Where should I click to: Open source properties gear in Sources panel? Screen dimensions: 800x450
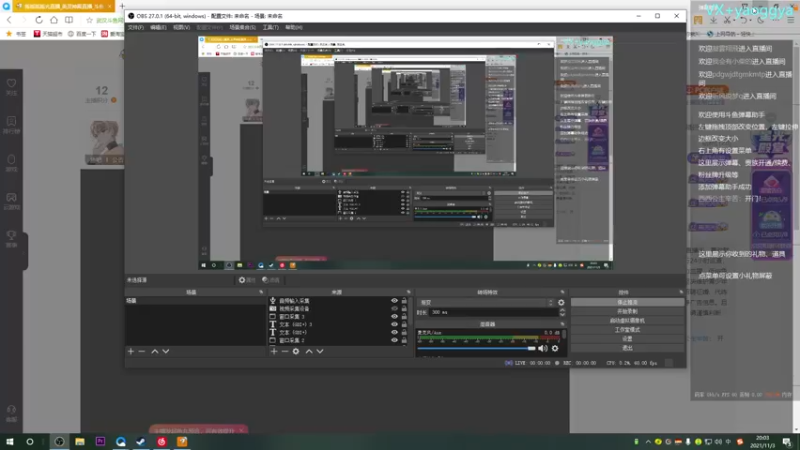[x=296, y=352]
